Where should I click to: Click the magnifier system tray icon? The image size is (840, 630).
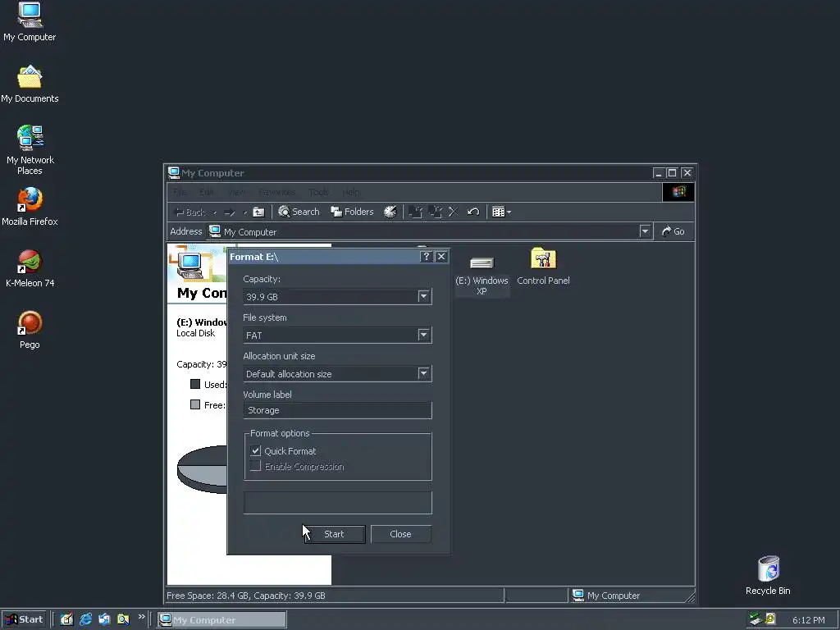(x=769, y=619)
